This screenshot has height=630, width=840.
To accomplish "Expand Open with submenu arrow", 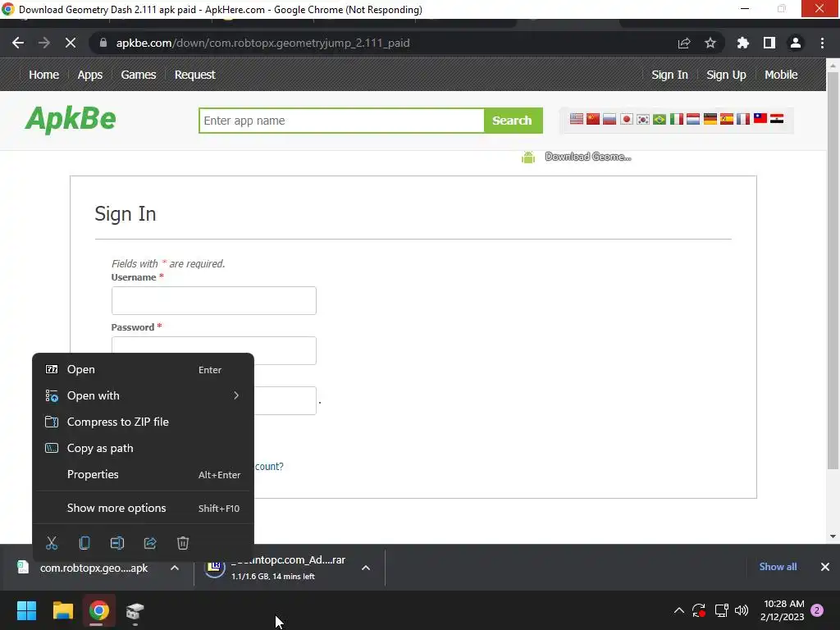I will (x=235, y=395).
